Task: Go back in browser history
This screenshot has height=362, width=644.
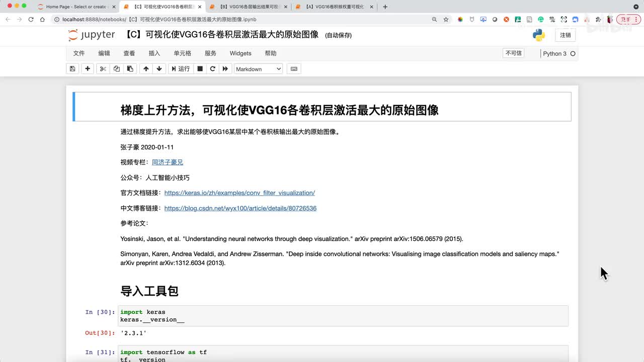Action: pos(8,19)
